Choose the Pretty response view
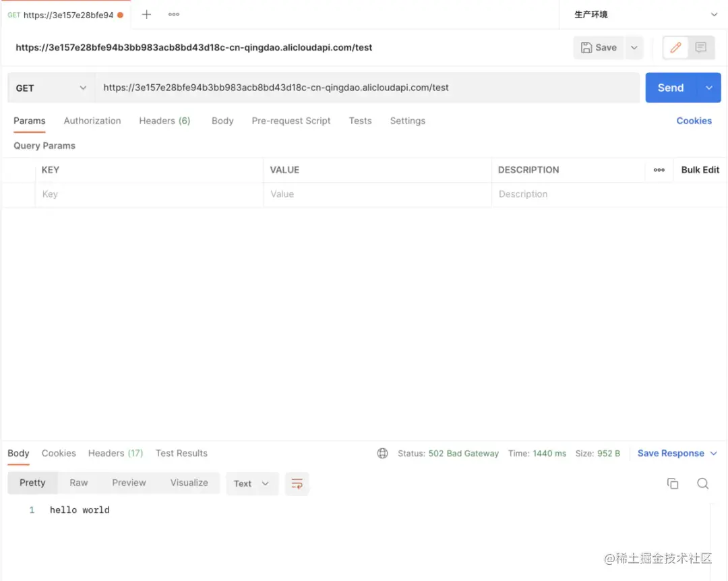This screenshot has width=728, height=581. pyautogui.click(x=32, y=483)
